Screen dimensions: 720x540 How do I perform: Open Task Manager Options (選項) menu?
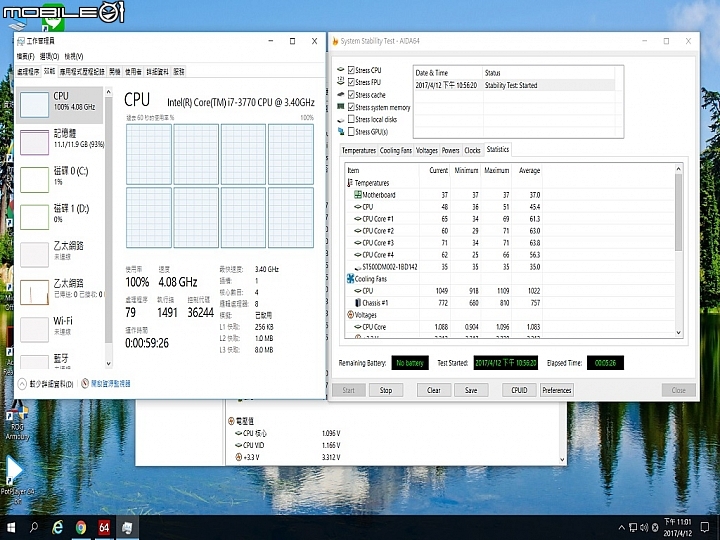pos(49,56)
